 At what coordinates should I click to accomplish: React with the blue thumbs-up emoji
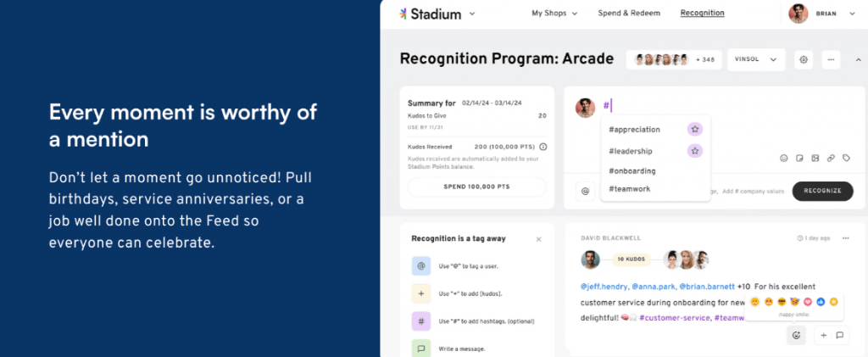coord(821,302)
